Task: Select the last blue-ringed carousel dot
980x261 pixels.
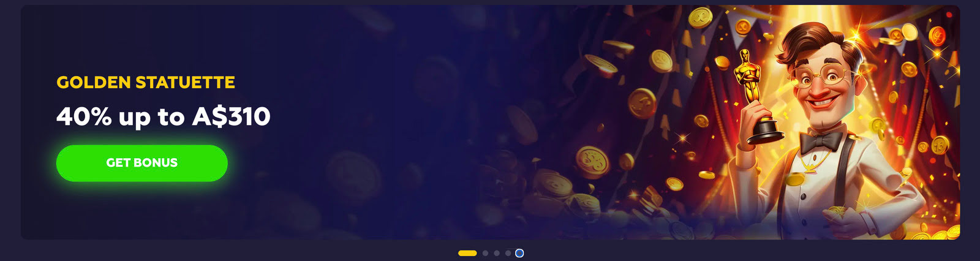Action: point(519,253)
